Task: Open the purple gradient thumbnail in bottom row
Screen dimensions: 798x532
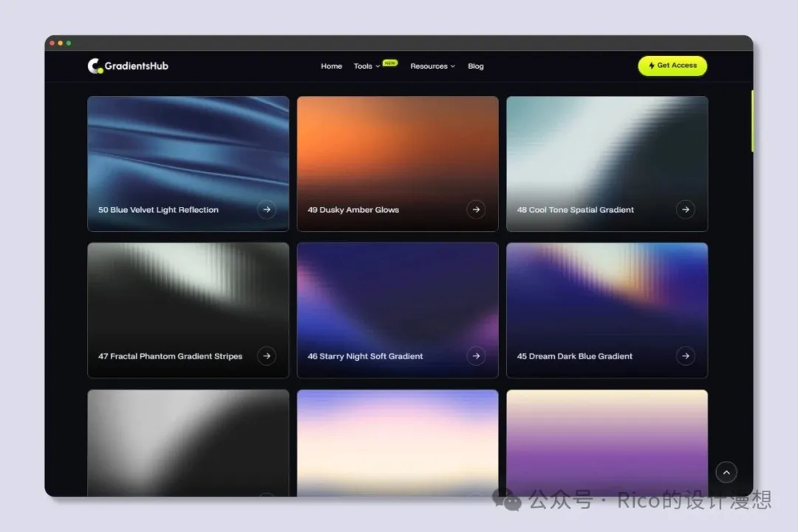Action: [607, 440]
